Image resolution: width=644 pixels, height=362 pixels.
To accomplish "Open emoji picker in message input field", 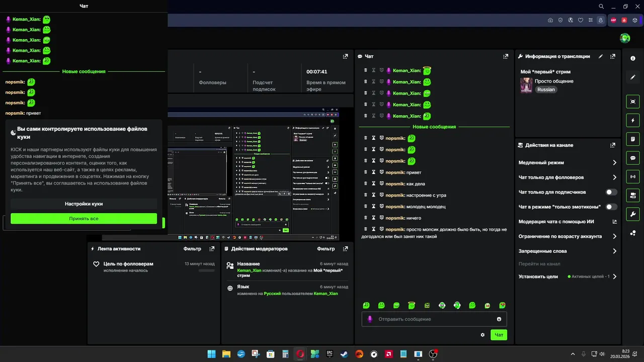I will [499, 319].
